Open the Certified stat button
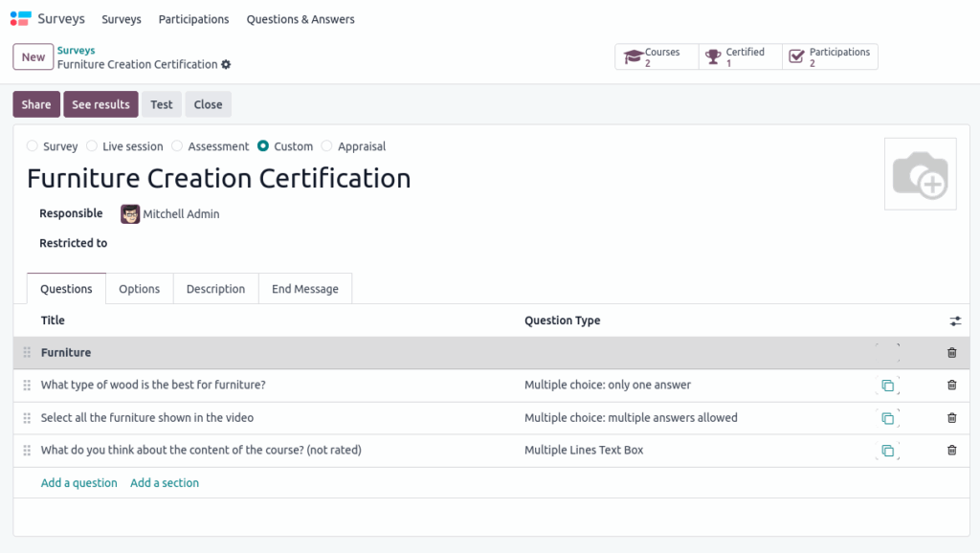Image resolution: width=980 pixels, height=553 pixels. (741, 56)
